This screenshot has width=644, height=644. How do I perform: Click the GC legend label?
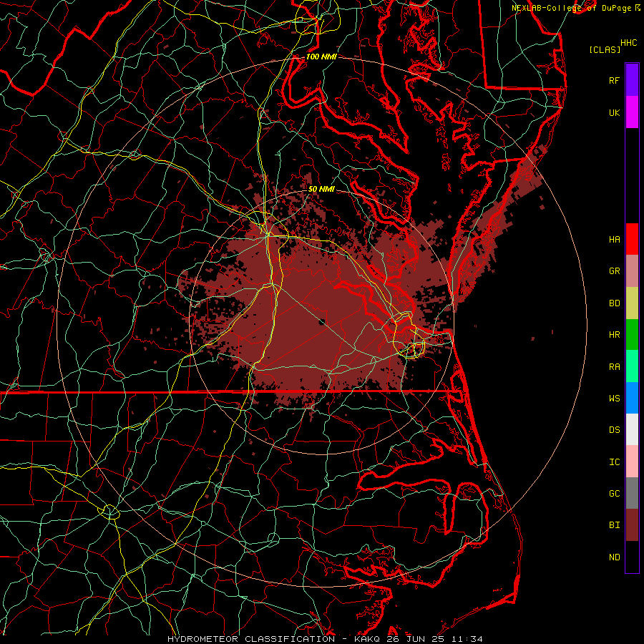(x=614, y=494)
